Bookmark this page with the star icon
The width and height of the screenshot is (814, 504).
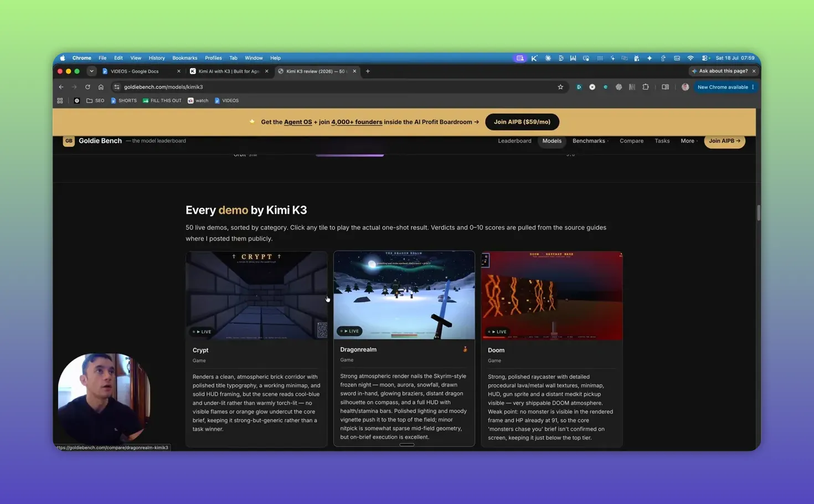[x=560, y=87]
